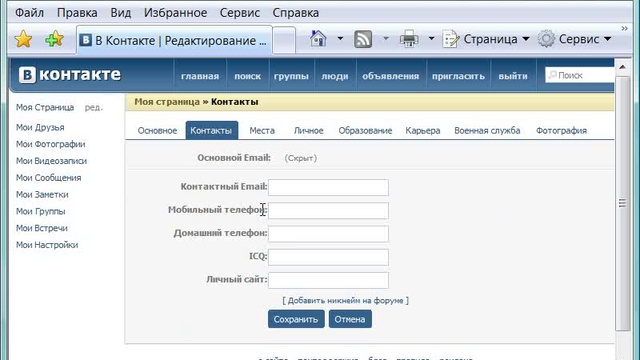The width and height of the screenshot is (640, 360).
Task: Click the Page (Страница) document icon
Action: coord(451,39)
